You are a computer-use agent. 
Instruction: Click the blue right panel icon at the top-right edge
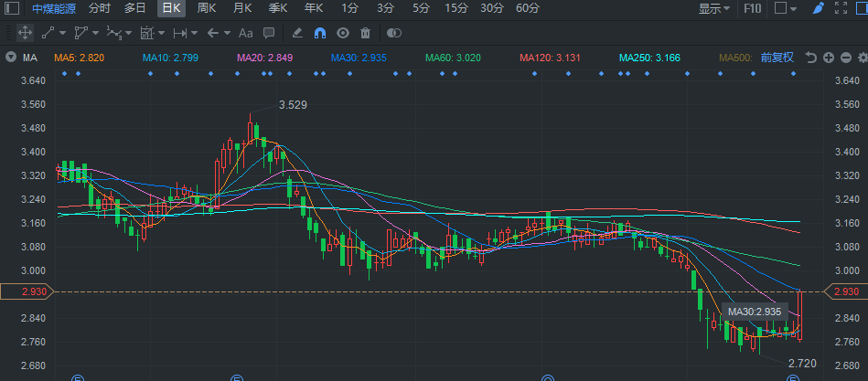point(863,8)
